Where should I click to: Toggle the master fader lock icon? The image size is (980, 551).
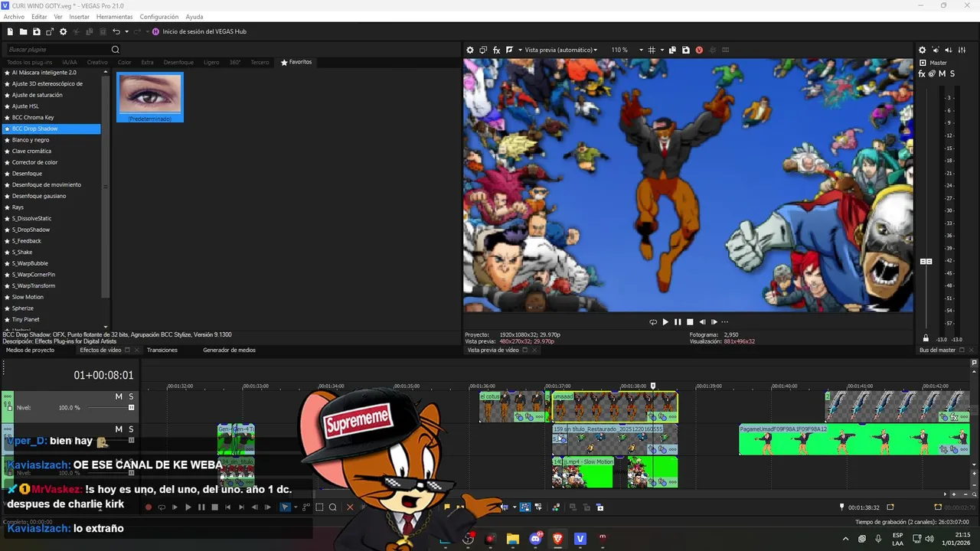[926, 339]
